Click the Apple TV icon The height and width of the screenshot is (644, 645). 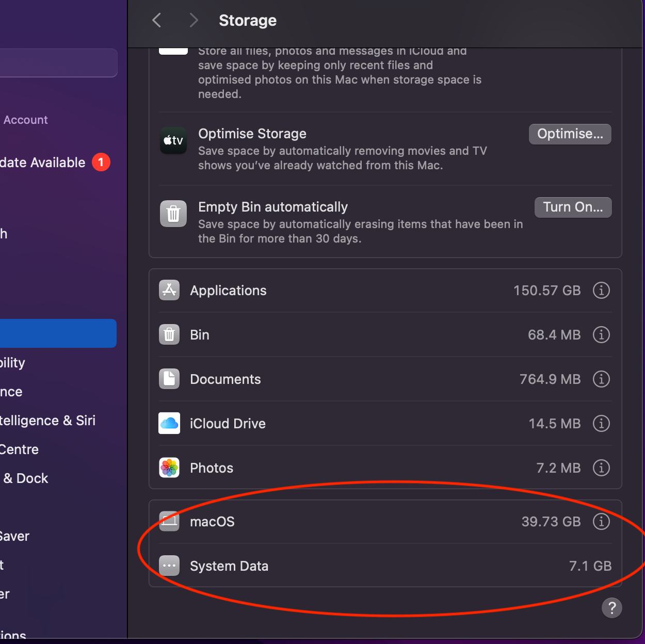(173, 140)
